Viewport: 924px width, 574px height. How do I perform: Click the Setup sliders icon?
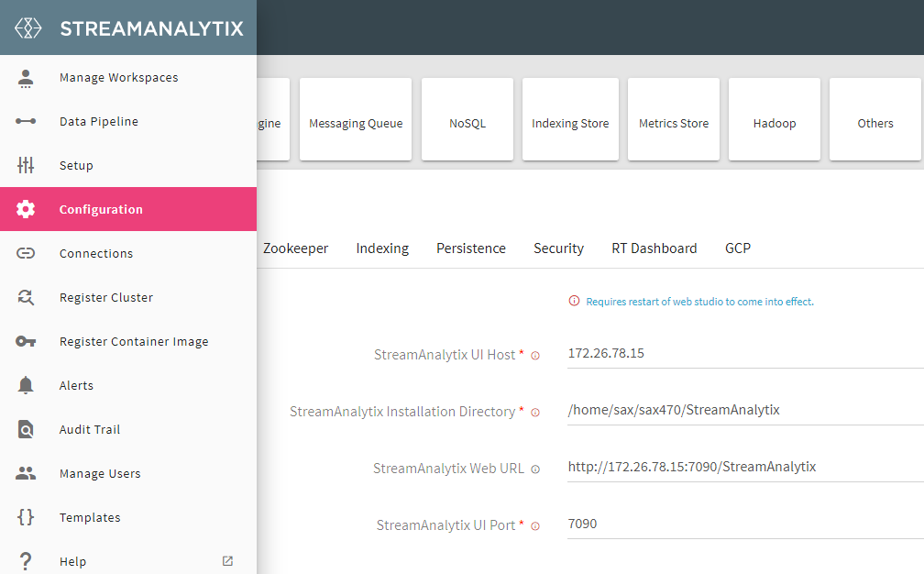[26, 165]
